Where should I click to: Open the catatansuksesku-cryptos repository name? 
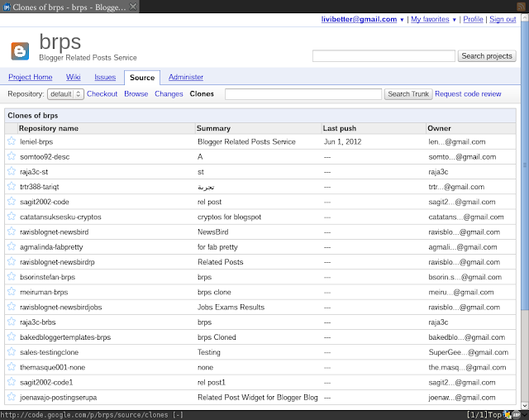pyautogui.click(x=60, y=217)
